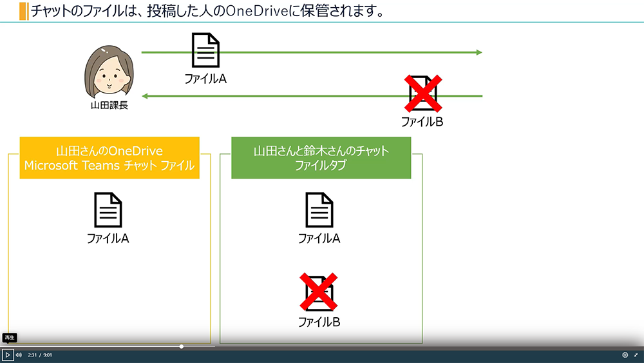
Task: Mute the video using the speaker icon
Action: pos(19,355)
